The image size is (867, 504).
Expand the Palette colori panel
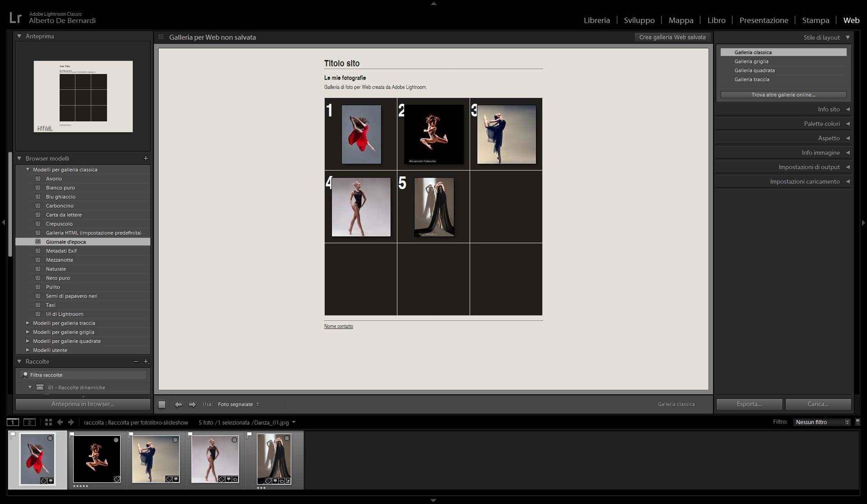(x=822, y=124)
